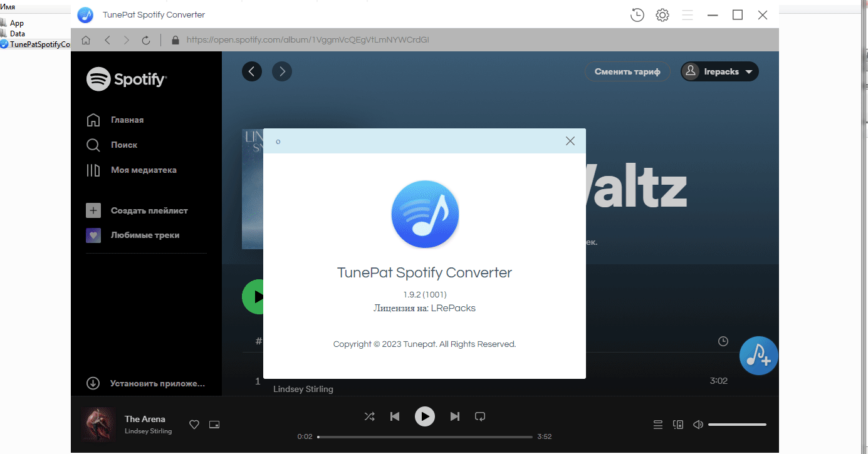Click the green album play button

[x=253, y=296]
